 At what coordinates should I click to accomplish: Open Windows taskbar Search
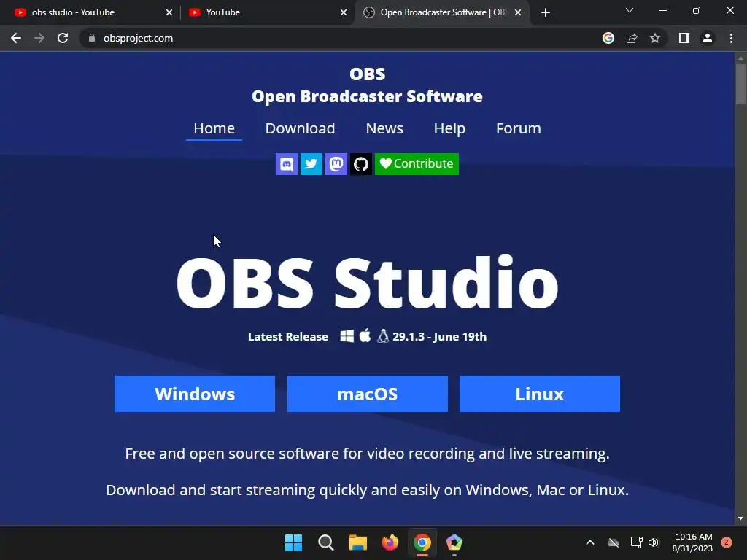tap(326, 542)
